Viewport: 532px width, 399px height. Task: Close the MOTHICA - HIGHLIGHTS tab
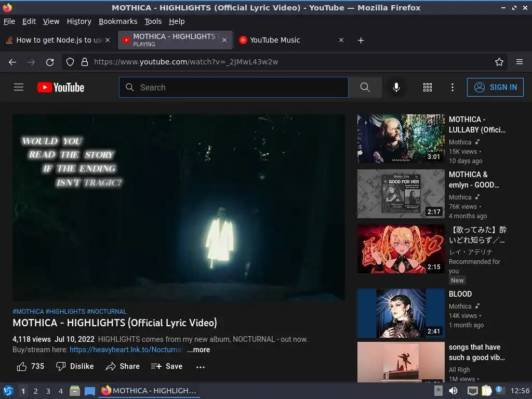coord(224,40)
